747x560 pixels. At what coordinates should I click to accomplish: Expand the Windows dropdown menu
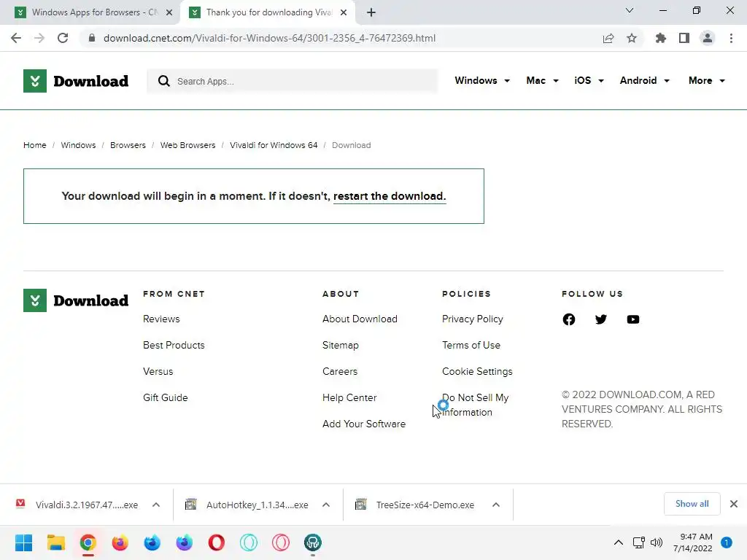pos(482,80)
